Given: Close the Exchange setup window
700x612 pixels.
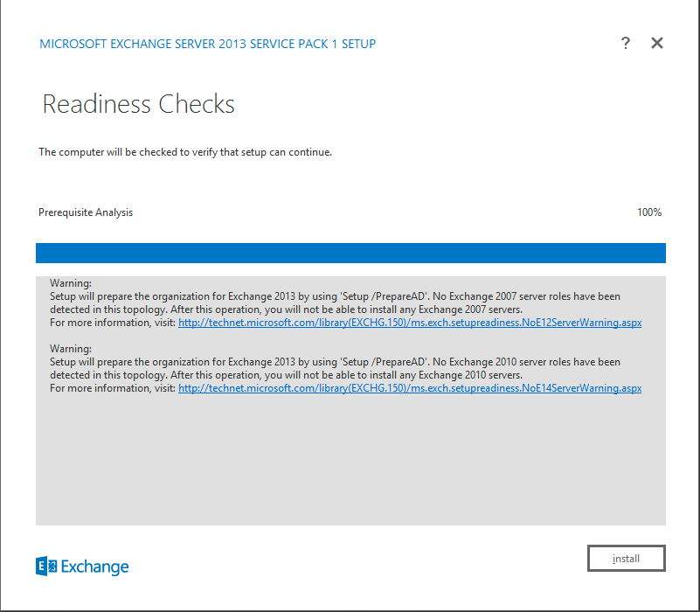Looking at the screenshot, I should coord(656,44).
